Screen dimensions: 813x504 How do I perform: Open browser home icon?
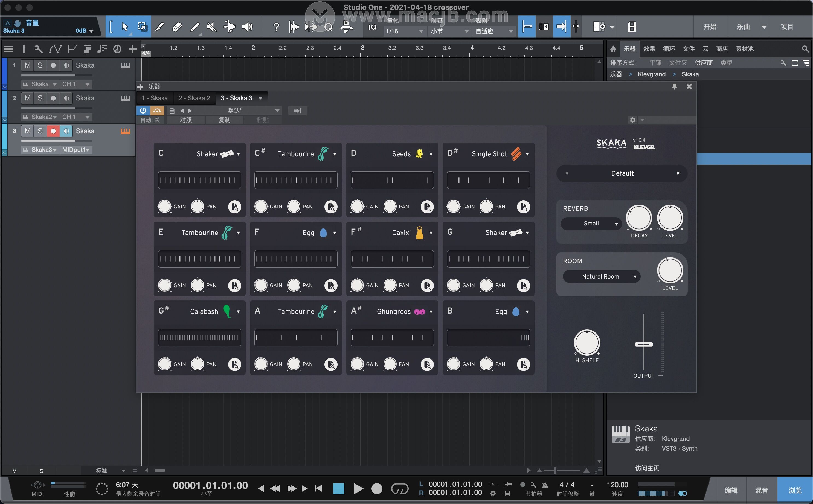[613, 49]
